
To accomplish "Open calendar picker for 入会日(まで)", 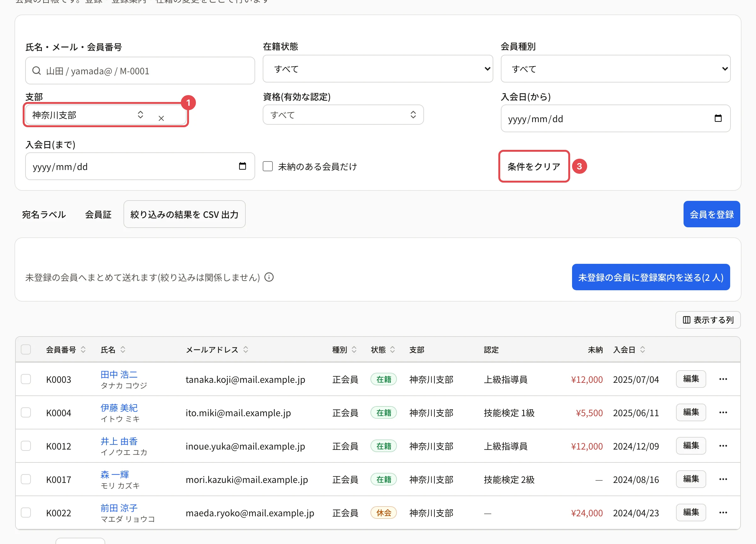I will [x=242, y=166].
